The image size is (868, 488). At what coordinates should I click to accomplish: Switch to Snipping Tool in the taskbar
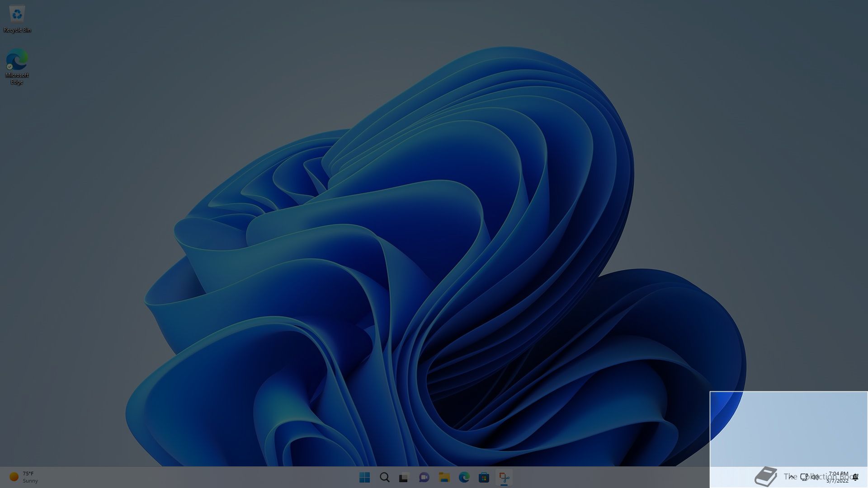click(x=504, y=477)
